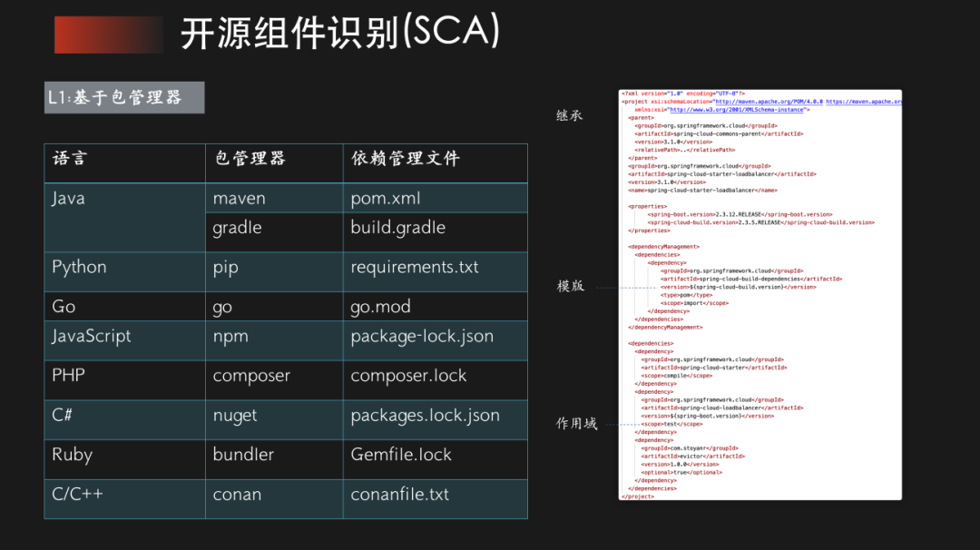The height and width of the screenshot is (550, 980).
Task: Click the spring-boot.version property line
Action: (740, 214)
